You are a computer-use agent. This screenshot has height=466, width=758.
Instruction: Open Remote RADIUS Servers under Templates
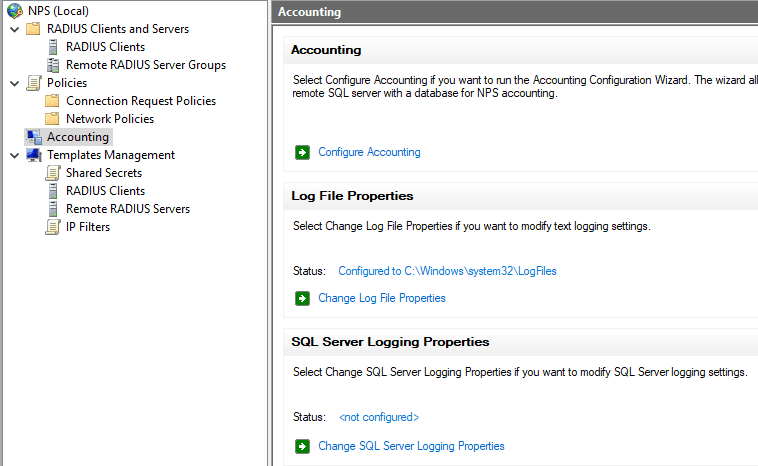coord(127,209)
